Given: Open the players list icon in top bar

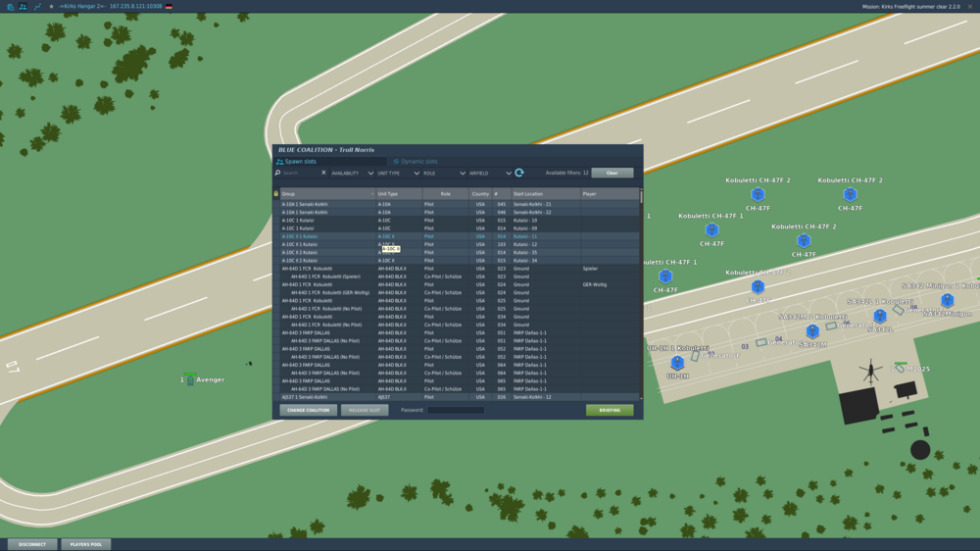Looking at the screenshot, I should [24, 6].
